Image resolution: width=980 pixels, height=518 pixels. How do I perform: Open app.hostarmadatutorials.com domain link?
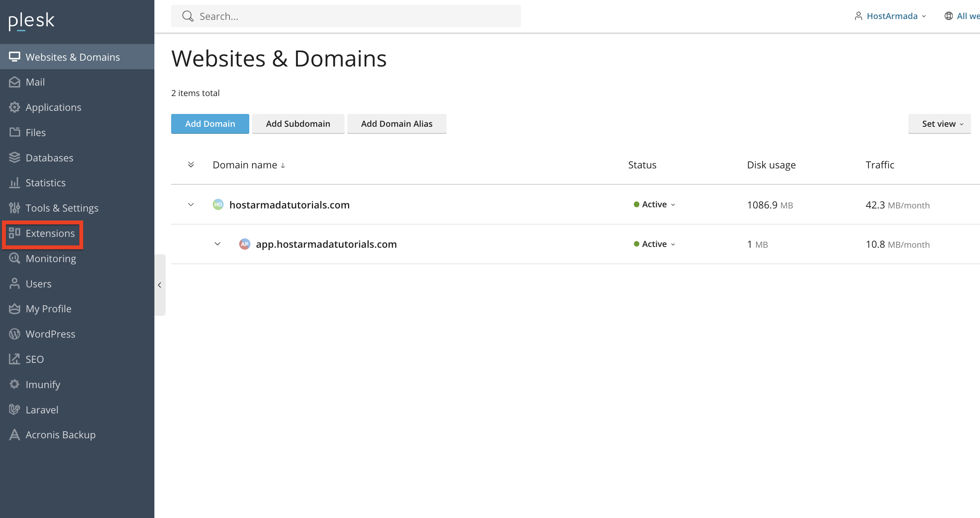[326, 244]
